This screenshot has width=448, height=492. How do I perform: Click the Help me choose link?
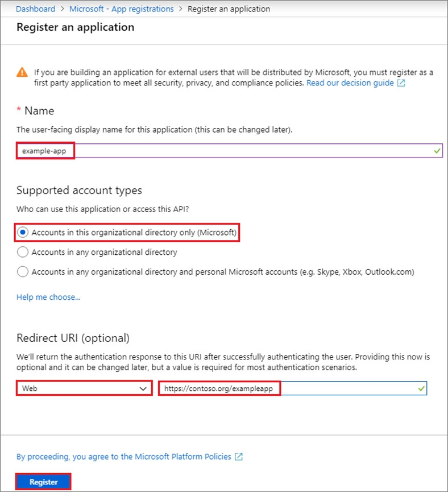[x=48, y=297]
